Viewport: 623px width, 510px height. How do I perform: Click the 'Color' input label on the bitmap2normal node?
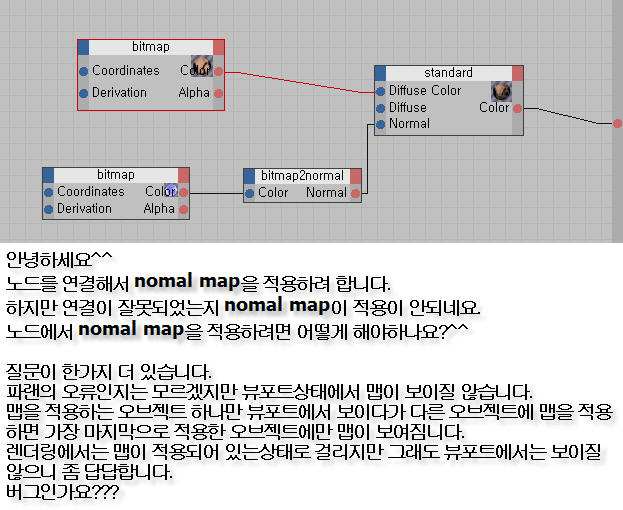point(273,193)
